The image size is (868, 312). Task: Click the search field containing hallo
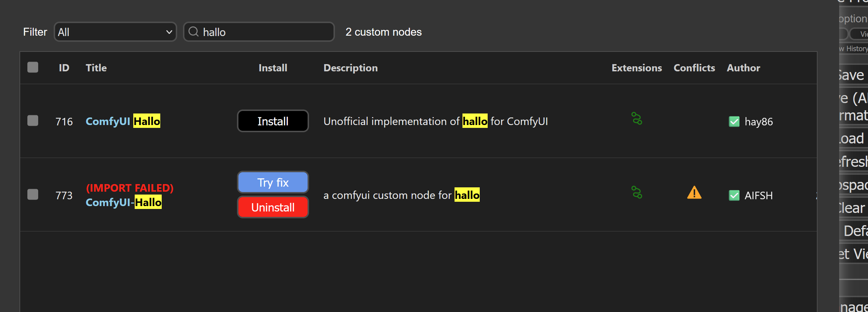(x=259, y=32)
